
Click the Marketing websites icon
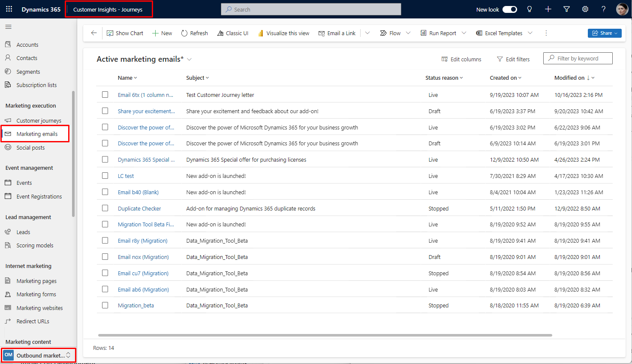(x=8, y=307)
